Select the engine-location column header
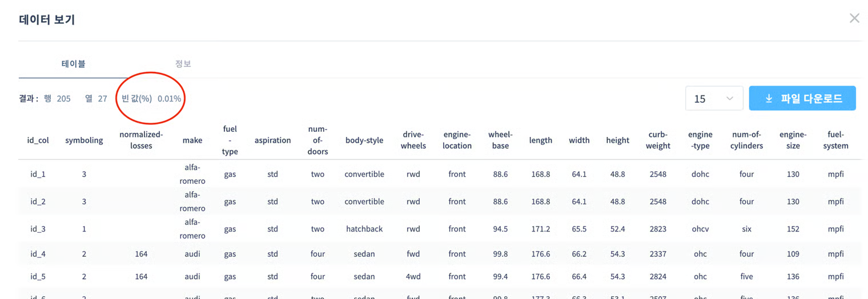Viewport: 868px width, 299px height. click(x=457, y=140)
